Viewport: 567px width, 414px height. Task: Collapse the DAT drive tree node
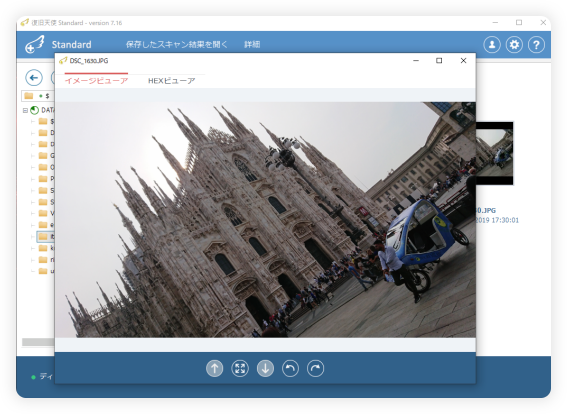[x=25, y=110]
